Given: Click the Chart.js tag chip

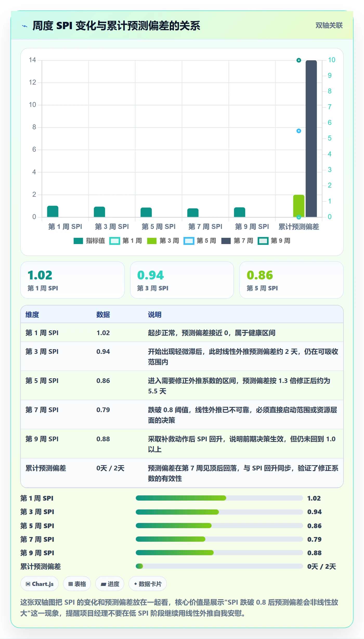Looking at the screenshot, I should point(40,584).
